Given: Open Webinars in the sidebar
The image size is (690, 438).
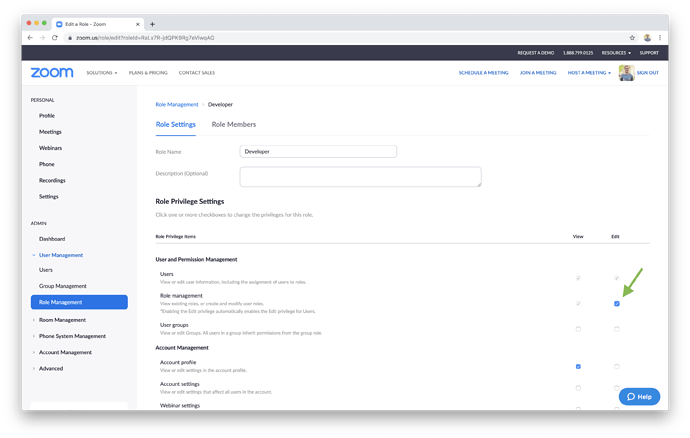Looking at the screenshot, I should 50,148.
